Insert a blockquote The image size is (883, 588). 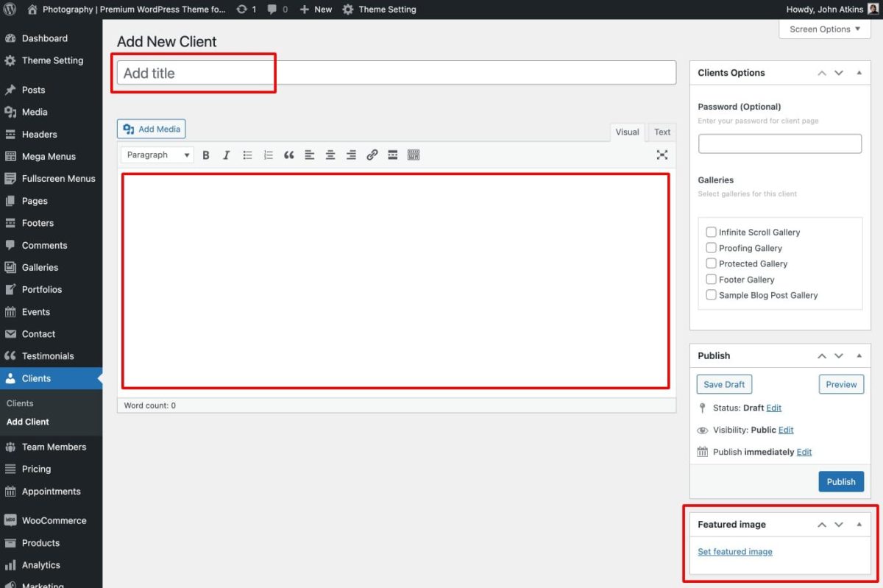[x=288, y=155]
